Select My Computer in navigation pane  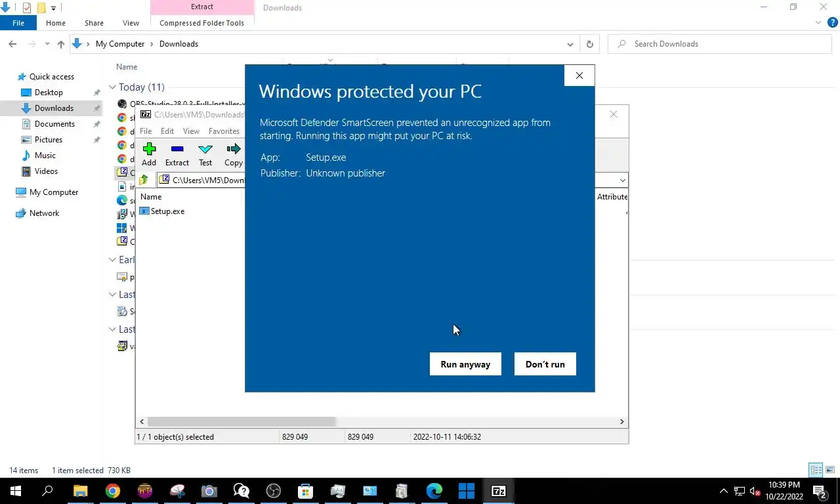(54, 192)
